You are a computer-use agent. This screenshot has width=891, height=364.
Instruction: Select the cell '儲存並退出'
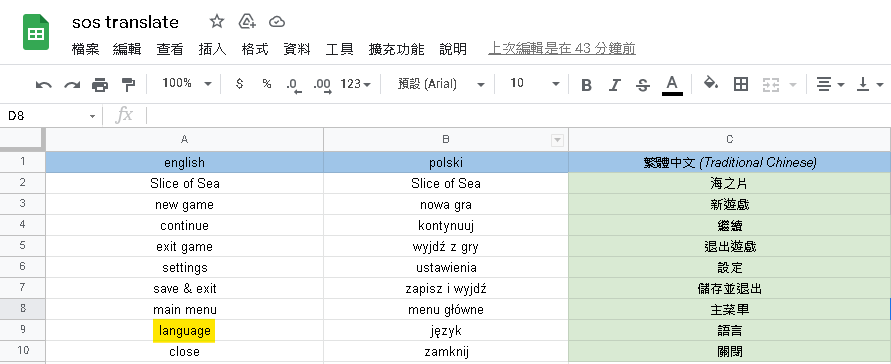tap(730, 288)
